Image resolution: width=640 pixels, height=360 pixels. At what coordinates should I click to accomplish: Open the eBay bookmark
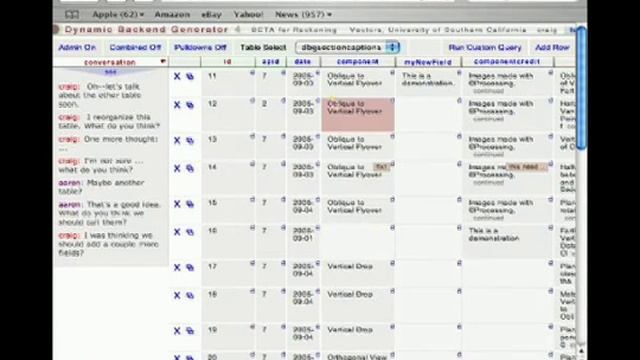coord(211,15)
